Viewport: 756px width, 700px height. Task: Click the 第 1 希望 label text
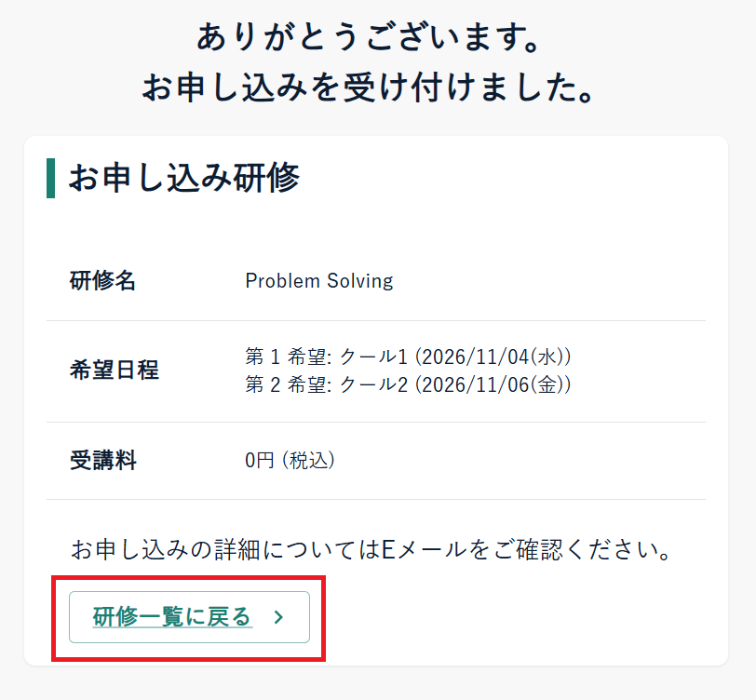(286, 357)
